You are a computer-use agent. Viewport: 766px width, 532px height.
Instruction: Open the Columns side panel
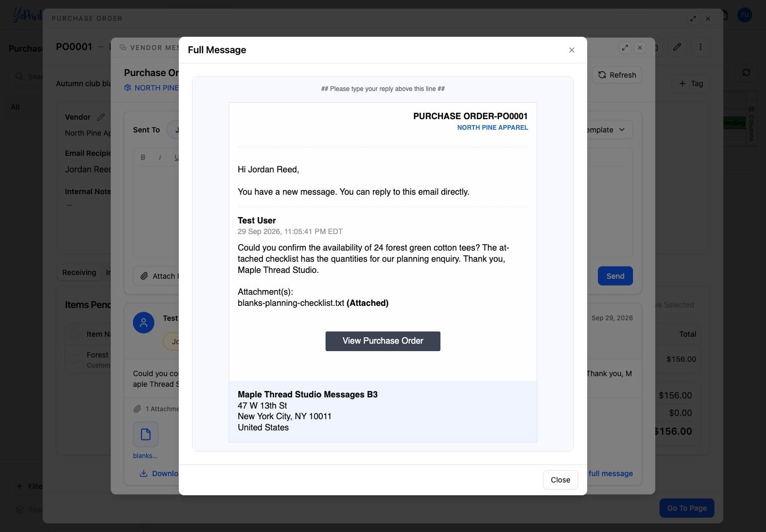point(752,123)
